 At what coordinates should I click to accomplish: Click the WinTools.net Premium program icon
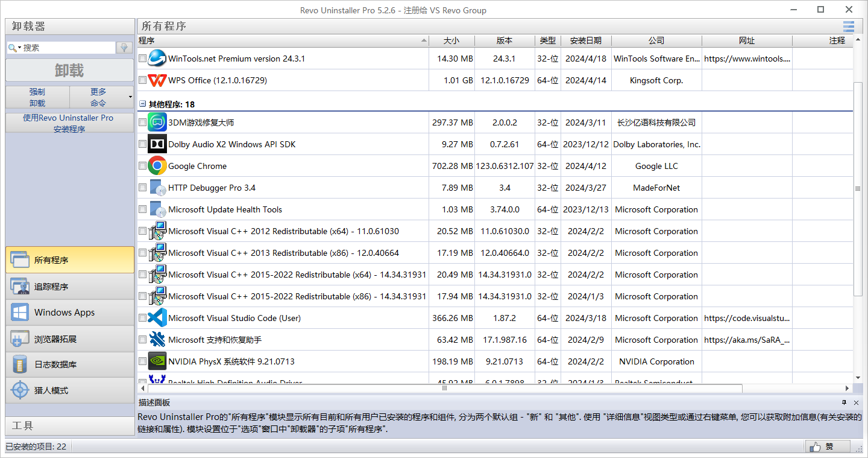pos(157,59)
